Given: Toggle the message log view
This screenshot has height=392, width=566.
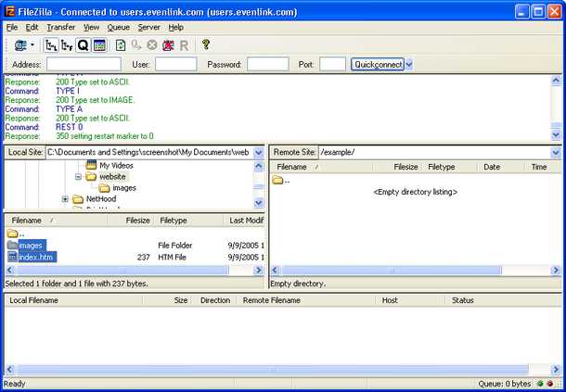Looking at the screenshot, I should click(x=99, y=45).
